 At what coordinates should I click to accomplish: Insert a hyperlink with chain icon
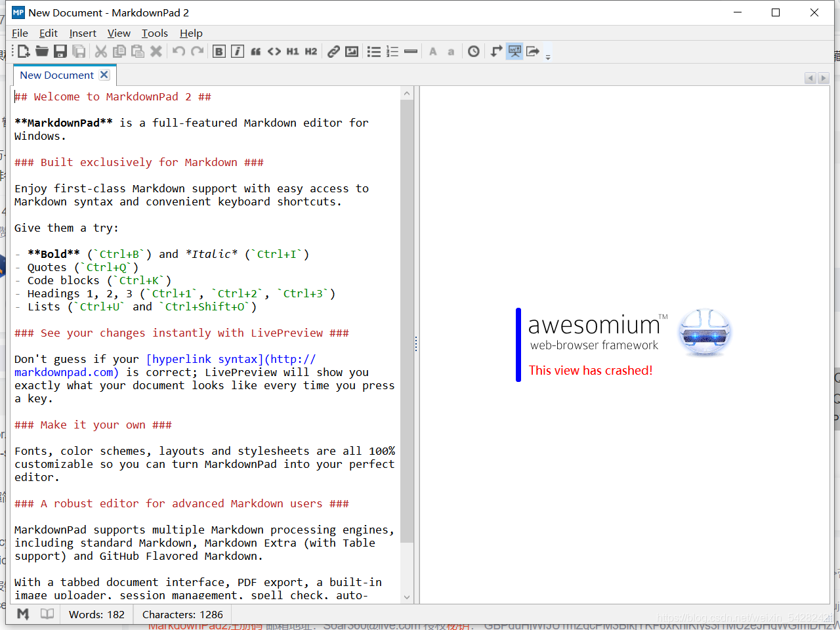point(333,51)
